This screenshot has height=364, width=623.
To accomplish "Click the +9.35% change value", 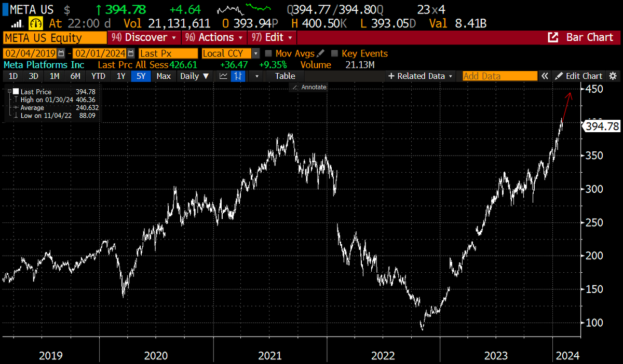I will coord(273,65).
